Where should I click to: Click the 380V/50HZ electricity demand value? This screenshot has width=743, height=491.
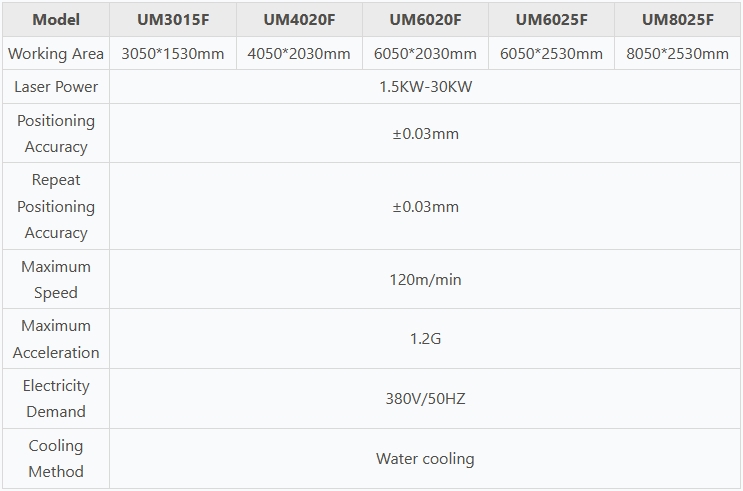425,399
